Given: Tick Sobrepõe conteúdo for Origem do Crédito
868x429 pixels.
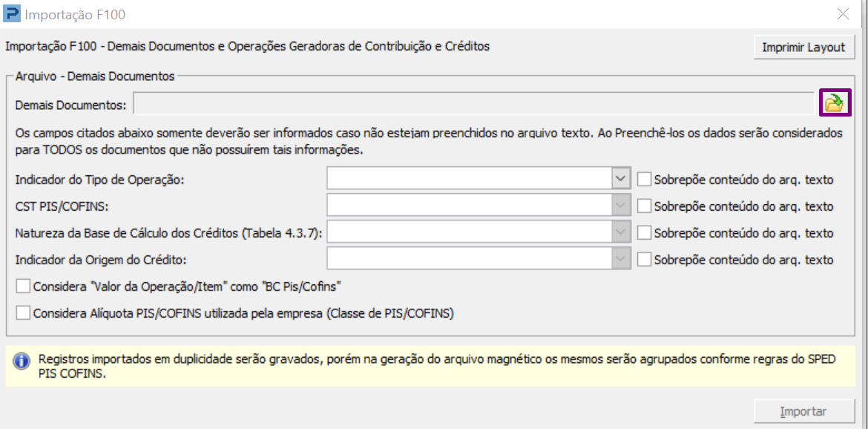Looking at the screenshot, I should coord(644,260).
